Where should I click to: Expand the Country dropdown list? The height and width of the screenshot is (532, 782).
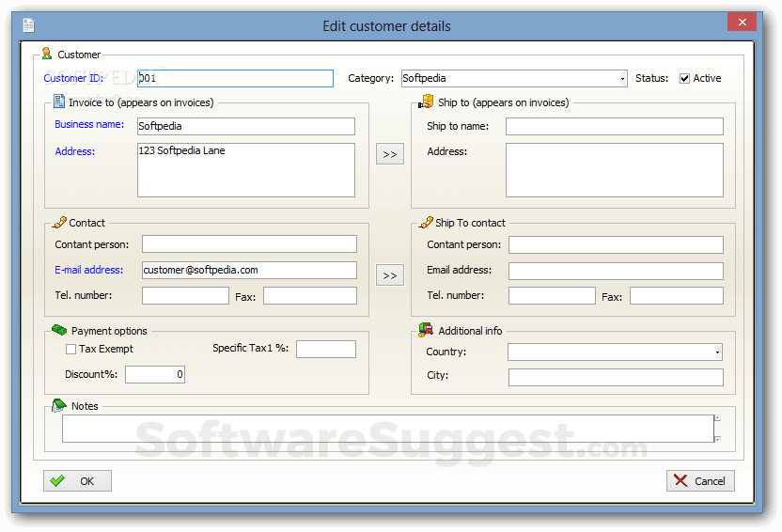coord(718,352)
